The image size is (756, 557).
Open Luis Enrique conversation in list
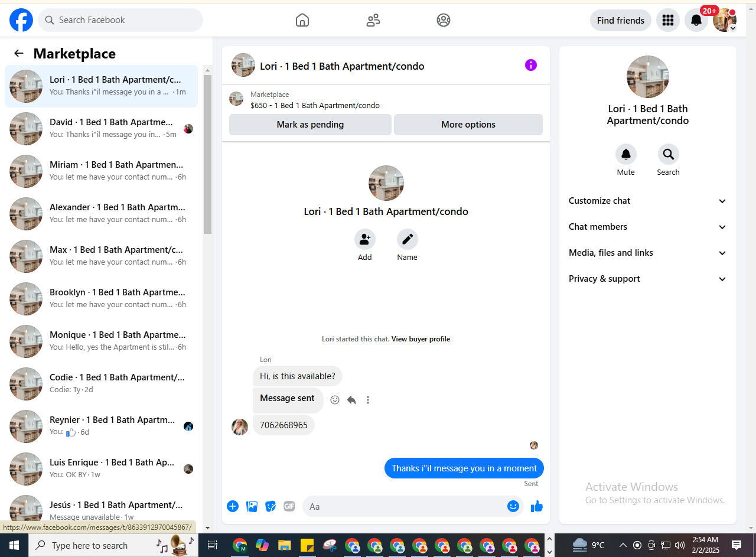tap(102, 468)
